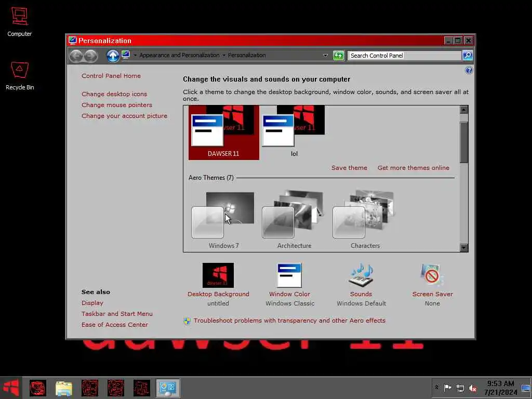Click the Search Control Panel field
This screenshot has width=532, height=399.
pos(404,55)
